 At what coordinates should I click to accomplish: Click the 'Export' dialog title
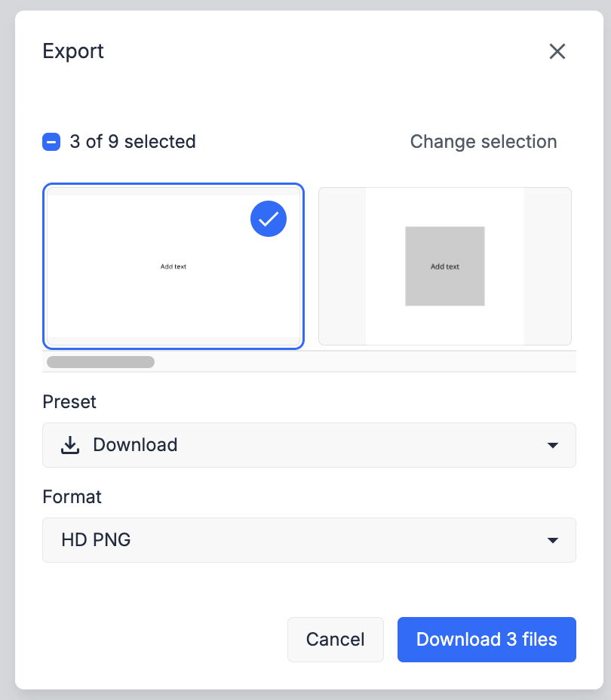pos(73,51)
